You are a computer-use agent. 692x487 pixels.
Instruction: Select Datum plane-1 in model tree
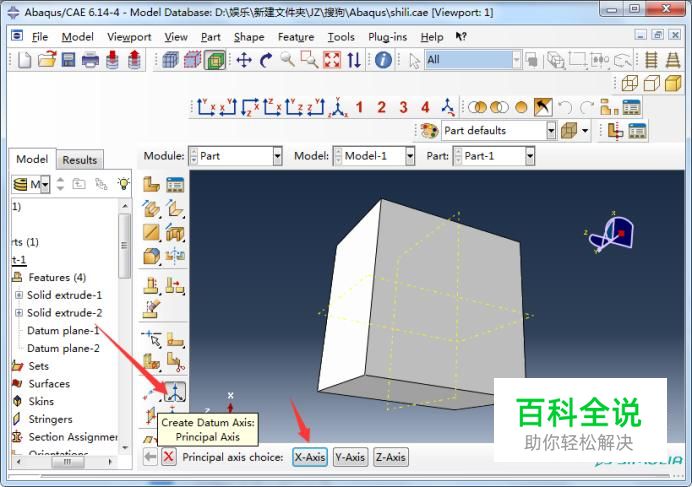coord(63,331)
